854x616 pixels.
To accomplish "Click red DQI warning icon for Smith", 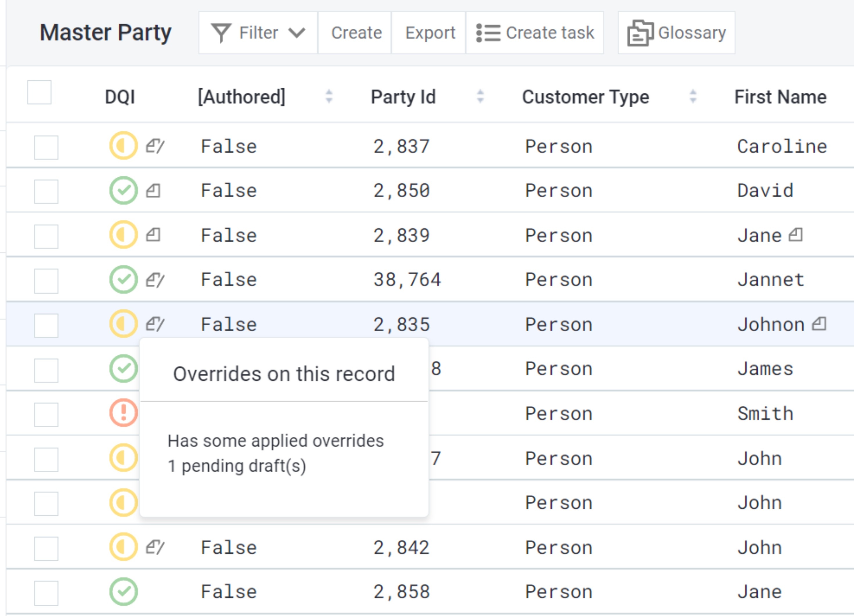I will pos(124,413).
